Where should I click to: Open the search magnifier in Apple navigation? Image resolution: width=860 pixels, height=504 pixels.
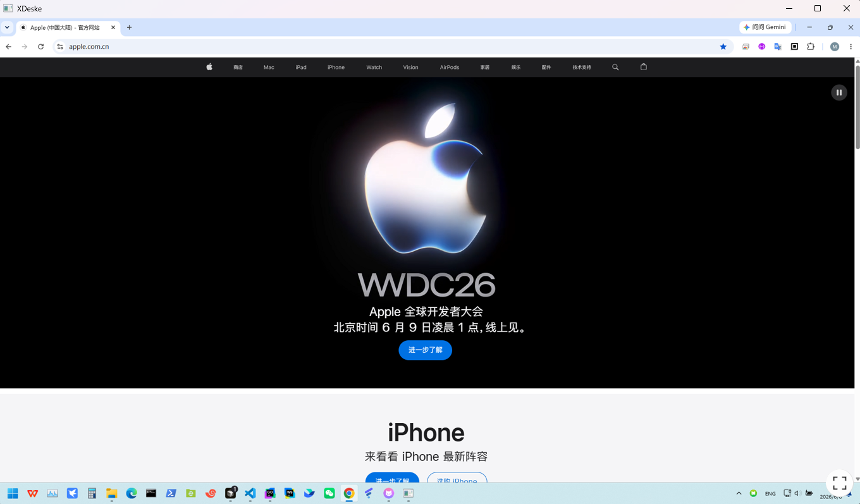pos(615,67)
